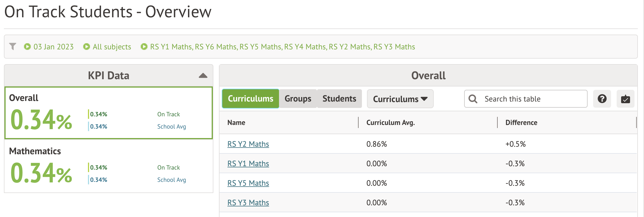Viewport: 644px width, 217px height.
Task: Click green arrow icon beside RS Y1 Maths filter
Action: 144,47
